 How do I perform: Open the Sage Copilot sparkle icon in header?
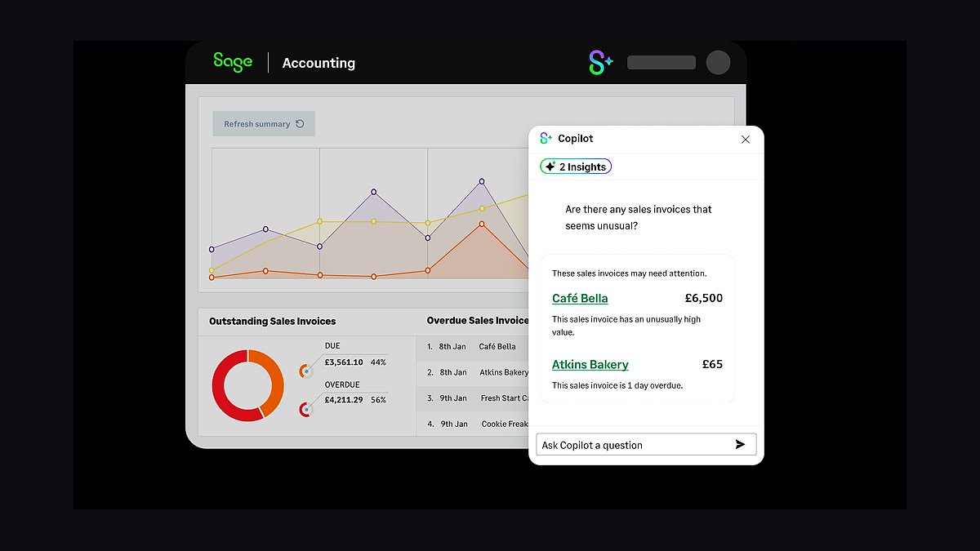coord(600,63)
